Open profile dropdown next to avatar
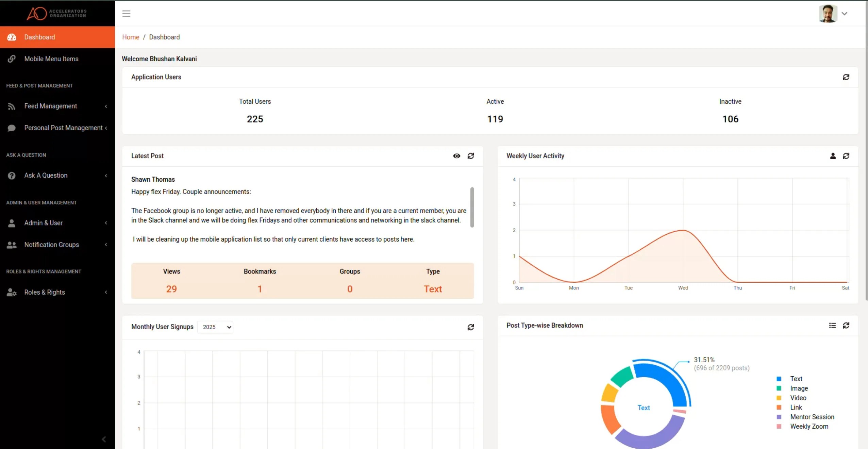 844,14
